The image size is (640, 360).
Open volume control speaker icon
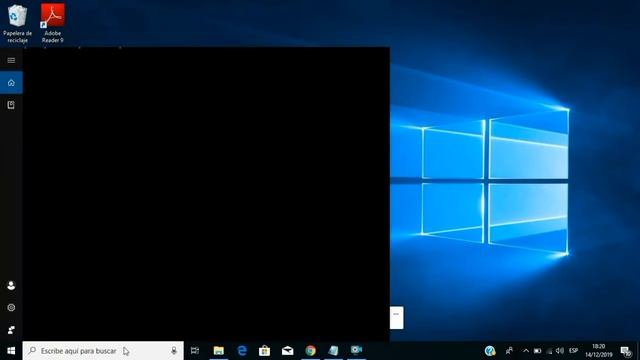(x=560, y=351)
